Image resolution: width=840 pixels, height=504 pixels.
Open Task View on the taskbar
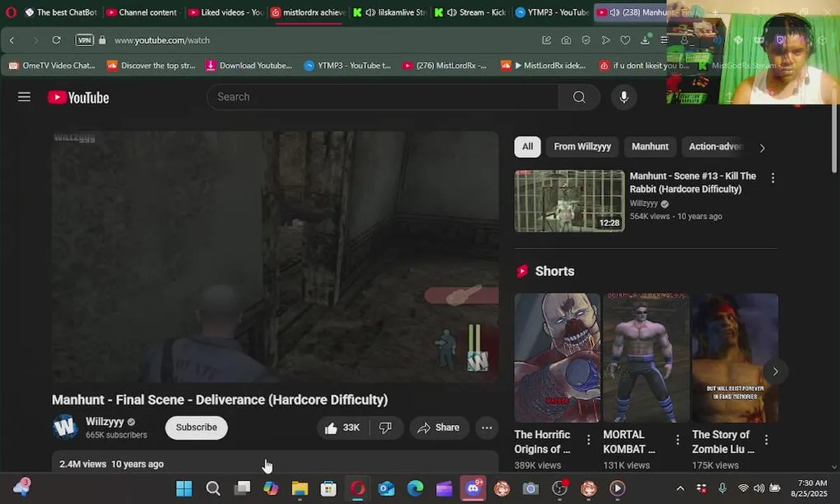pyautogui.click(x=242, y=488)
